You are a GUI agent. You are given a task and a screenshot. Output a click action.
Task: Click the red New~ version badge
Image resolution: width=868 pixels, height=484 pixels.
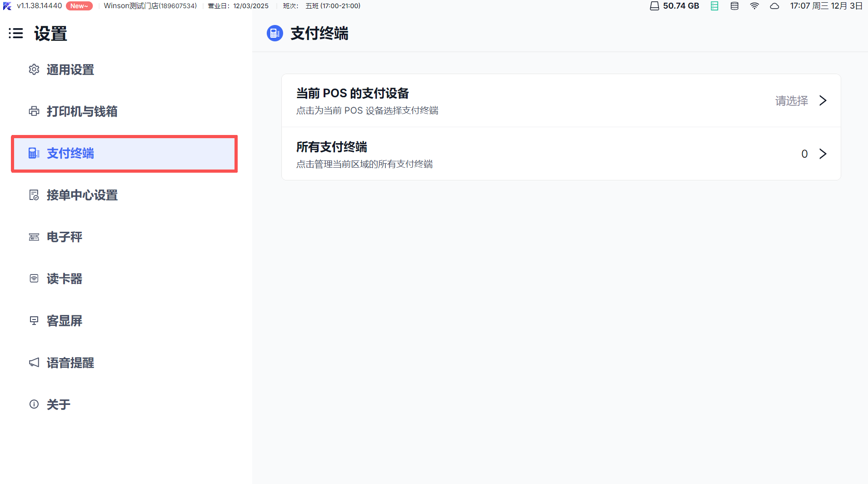coord(79,6)
